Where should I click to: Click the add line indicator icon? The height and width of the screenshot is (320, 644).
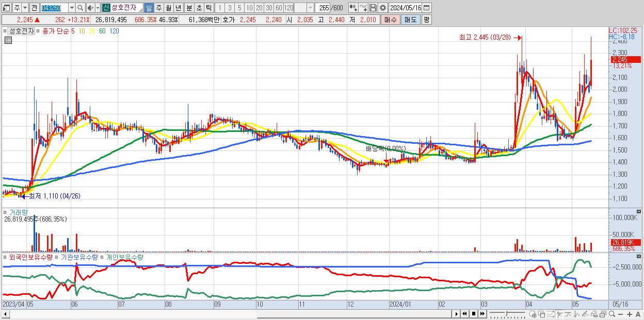pyautogui.click(x=363, y=8)
